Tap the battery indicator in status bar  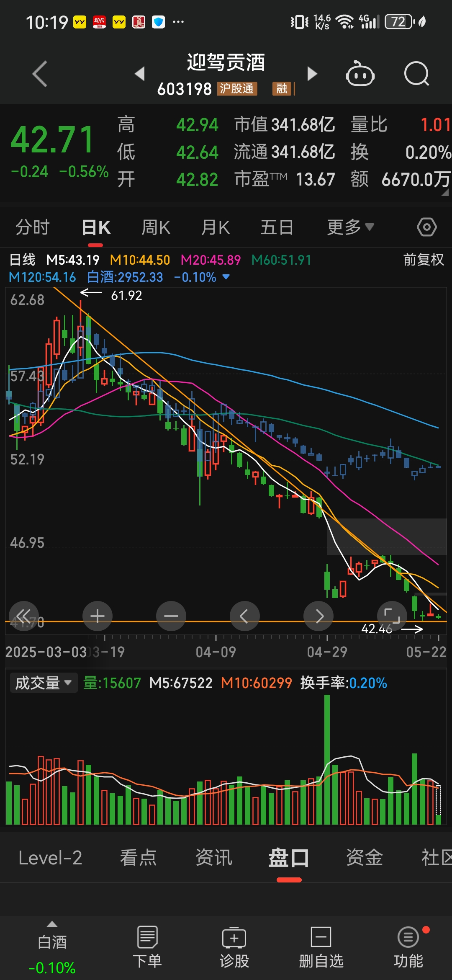(x=400, y=22)
